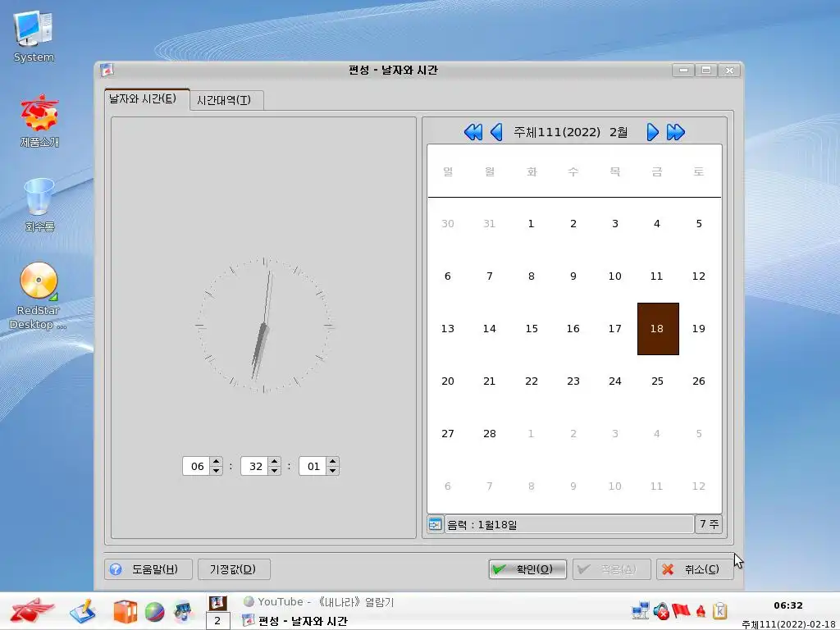Activate 편성 - 날자와 시간 taskbar entry
Viewport: 840px width, 630px height.
295,621
